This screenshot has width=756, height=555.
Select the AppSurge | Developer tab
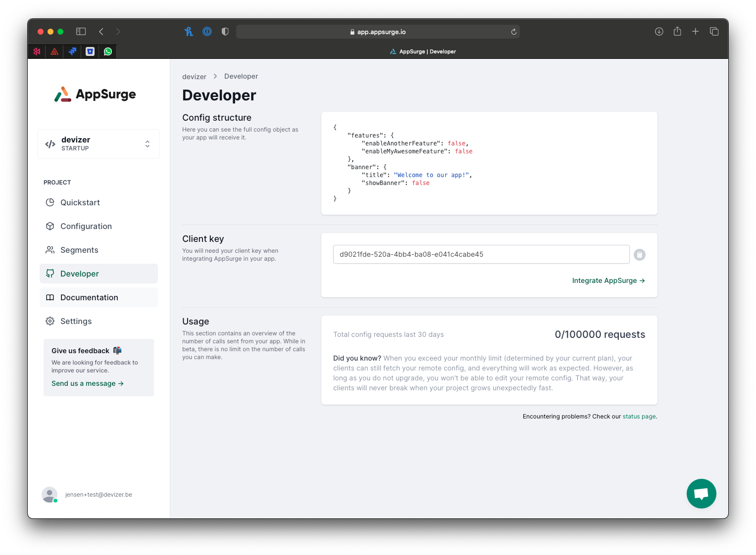(x=423, y=51)
